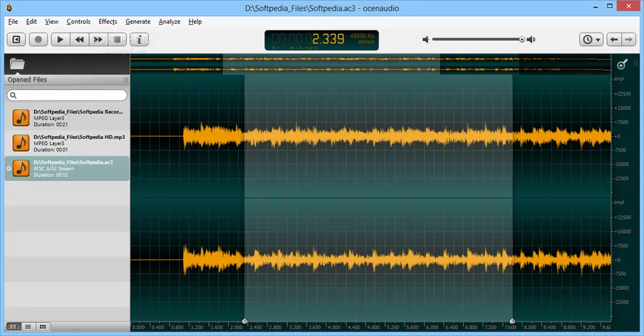Navigate forward with the right arrow button
The image size is (644, 336).
(628, 40)
